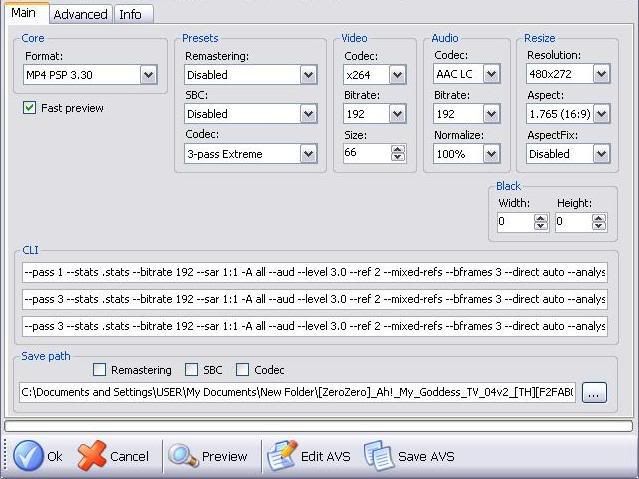
Task: Click the Save AVS button label
Action: [x=426, y=456]
